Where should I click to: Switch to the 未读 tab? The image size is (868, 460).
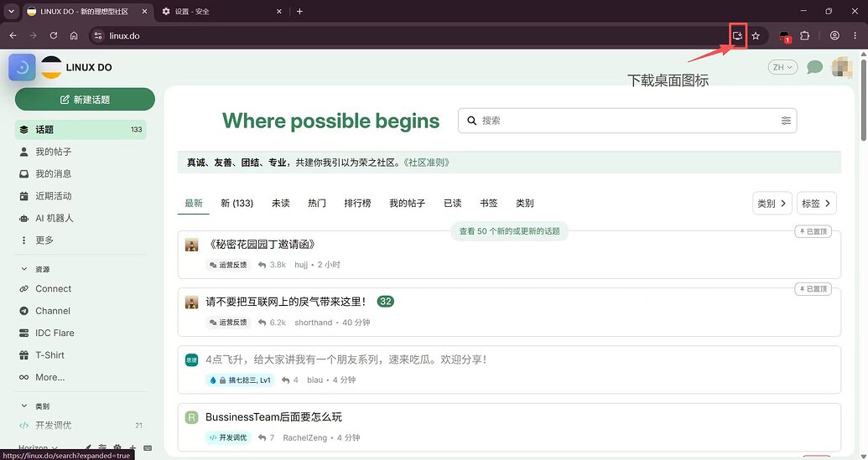pyautogui.click(x=281, y=203)
